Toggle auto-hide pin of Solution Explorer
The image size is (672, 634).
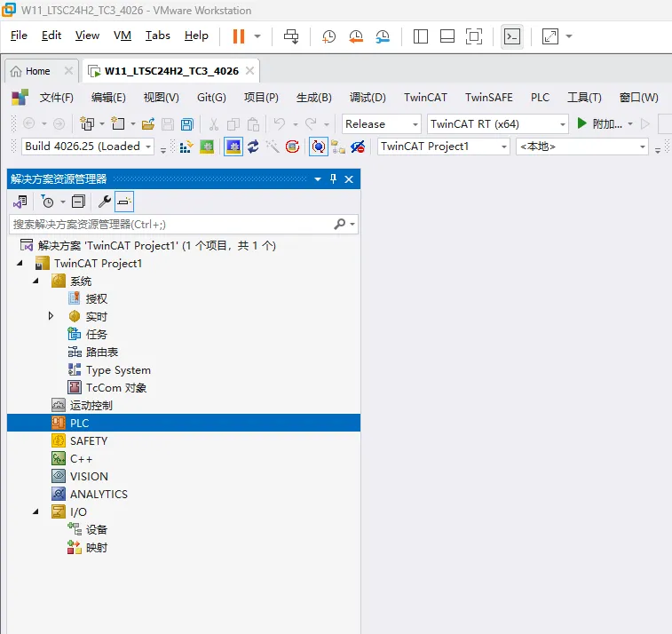334,179
